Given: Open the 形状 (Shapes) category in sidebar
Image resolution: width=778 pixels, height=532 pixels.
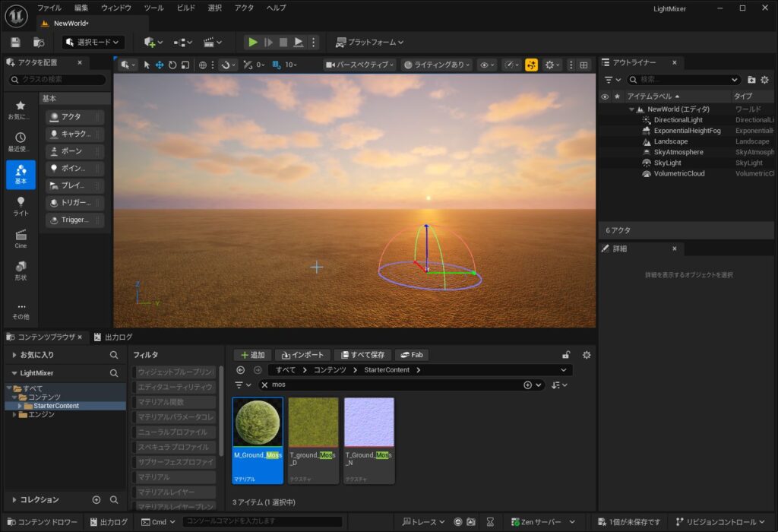Looking at the screenshot, I should [21, 271].
